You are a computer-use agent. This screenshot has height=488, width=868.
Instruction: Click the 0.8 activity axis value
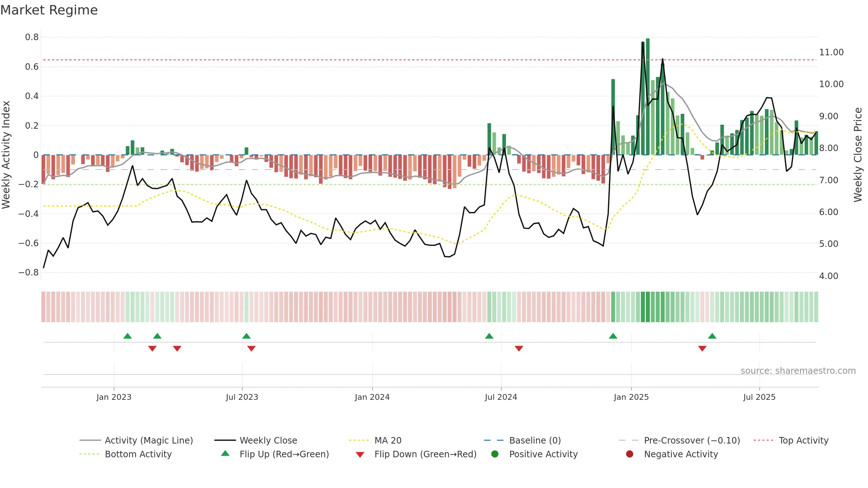pyautogui.click(x=32, y=37)
